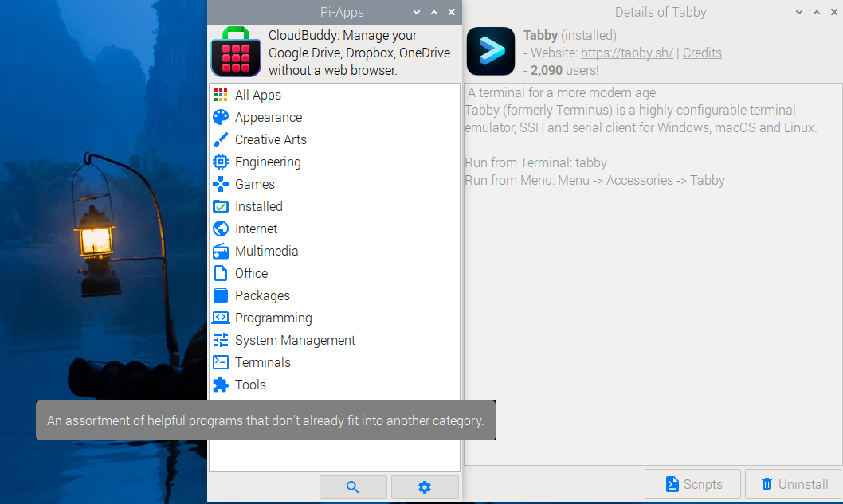Click the Internet globe icon
The height and width of the screenshot is (504, 843).
coord(221,229)
